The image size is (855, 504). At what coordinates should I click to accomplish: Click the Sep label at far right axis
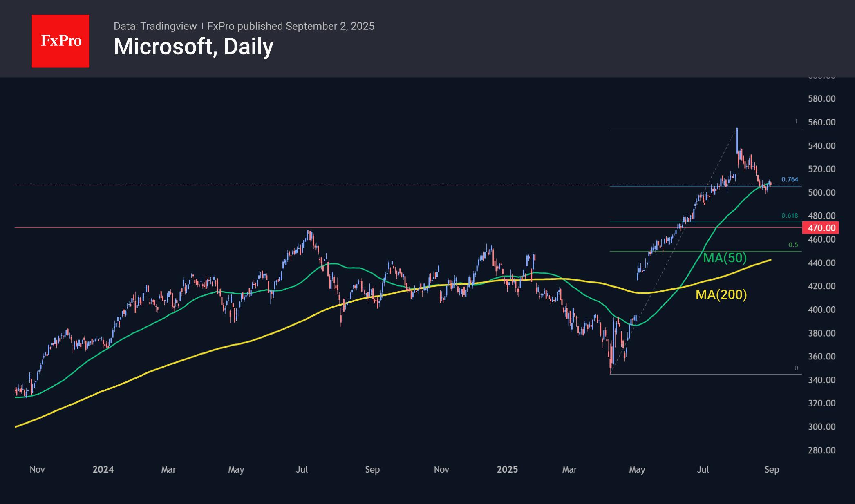[x=772, y=470]
